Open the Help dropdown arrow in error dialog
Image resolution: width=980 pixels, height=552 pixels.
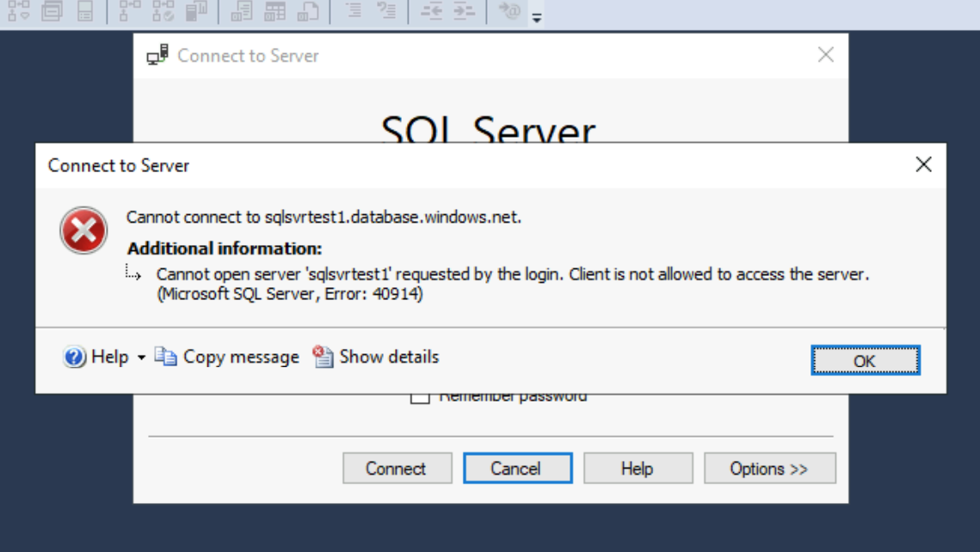point(141,358)
